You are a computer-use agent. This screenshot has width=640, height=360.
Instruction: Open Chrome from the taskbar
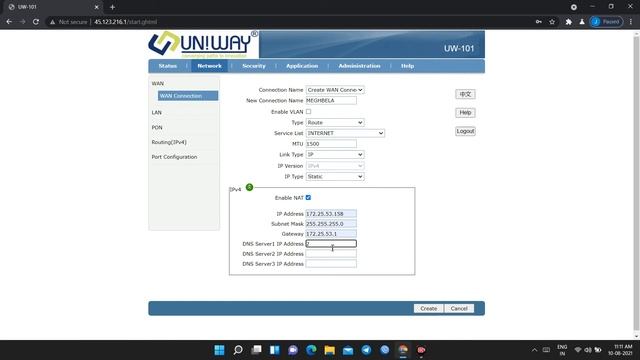click(x=403, y=350)
